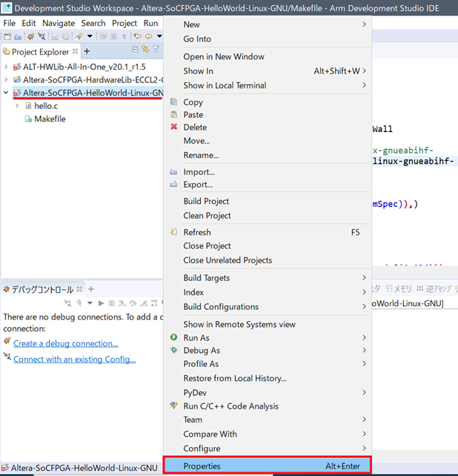This screenshot has height=476, width=458.
Task: Toggle Link with Editor in Project Explorer
Action: pos(145,49)
